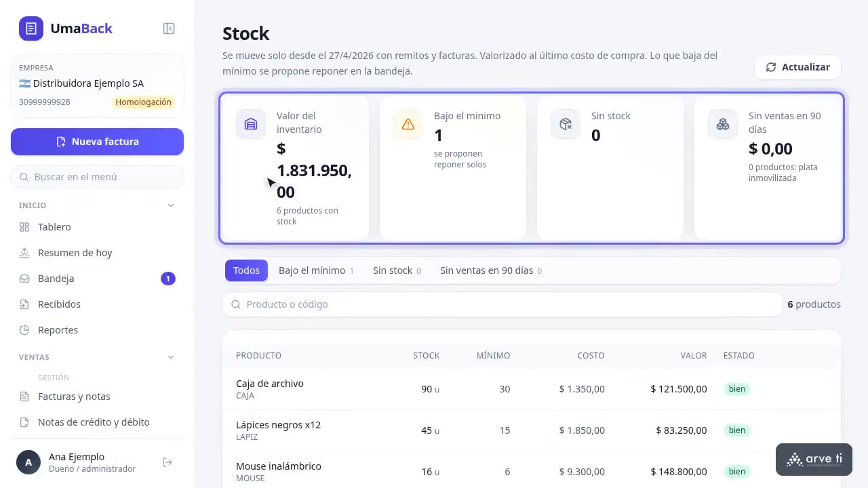Viewport: 868px width, 488px height.
Task: Click the Recibidos icon in sidebar
Action: pyautogui.click(x=24, y=304)
